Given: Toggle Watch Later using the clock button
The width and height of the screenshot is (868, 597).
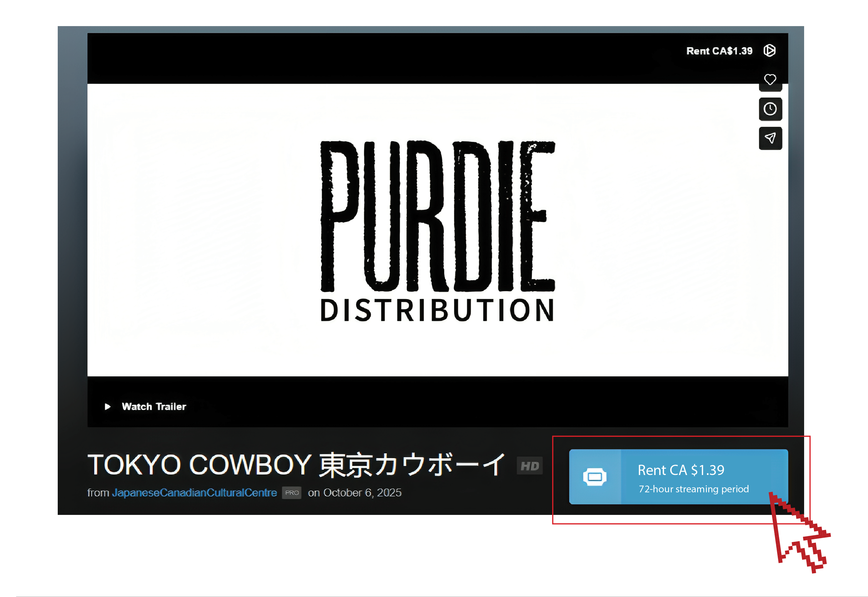Looking at the screenshot, I should (770, 108).
